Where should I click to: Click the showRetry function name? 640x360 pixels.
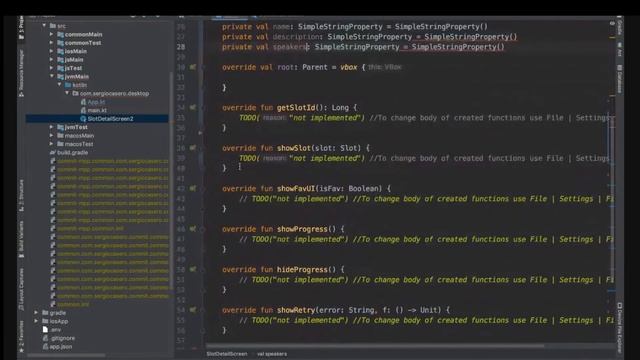pyautogui.click(x=296, y=310)
